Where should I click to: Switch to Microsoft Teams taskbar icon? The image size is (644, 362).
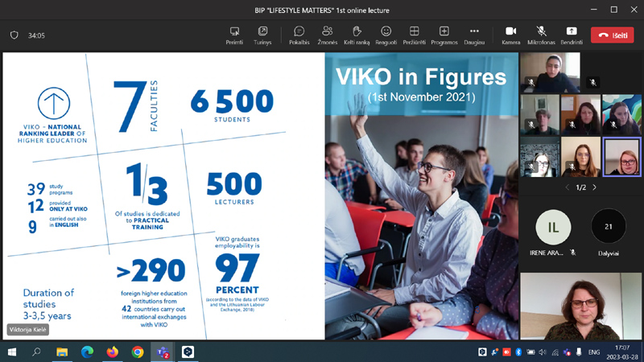coord(163,352)
